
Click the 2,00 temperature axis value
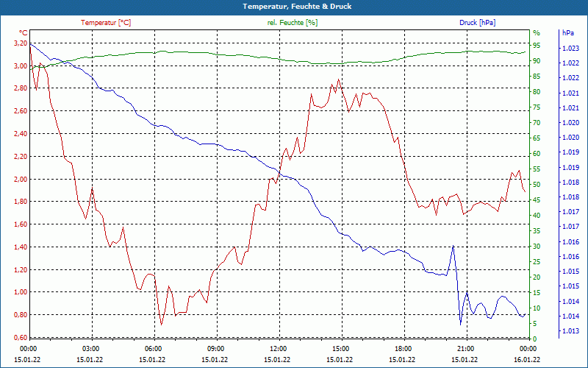pos(21,179)
